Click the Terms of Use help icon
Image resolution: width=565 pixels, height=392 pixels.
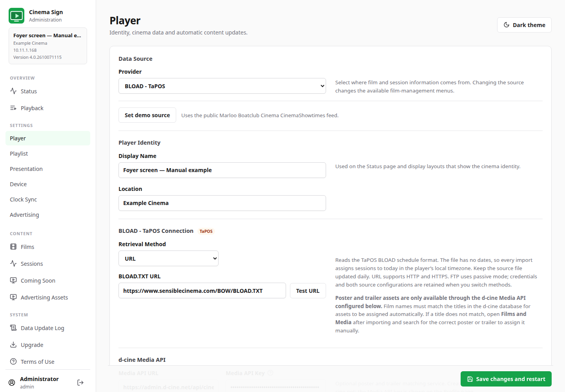pos(13,361)
